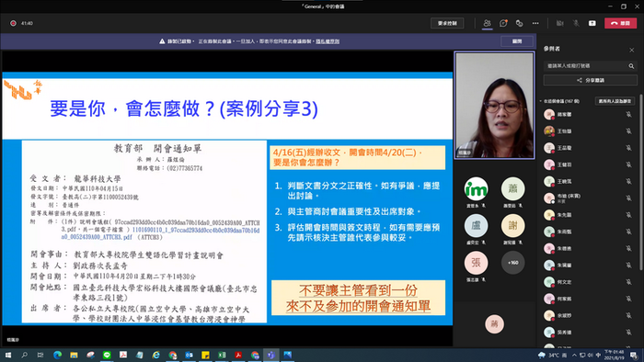The width and height of the screenshot is (644, 362).
Task: Click the mute all participants button
Action: pyautogui.click(x=615, y=101)
